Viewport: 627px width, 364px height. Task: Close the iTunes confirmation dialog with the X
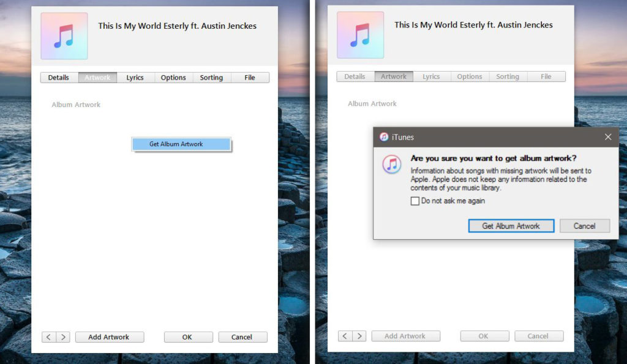pyautogui.click(x=608, y=137)
